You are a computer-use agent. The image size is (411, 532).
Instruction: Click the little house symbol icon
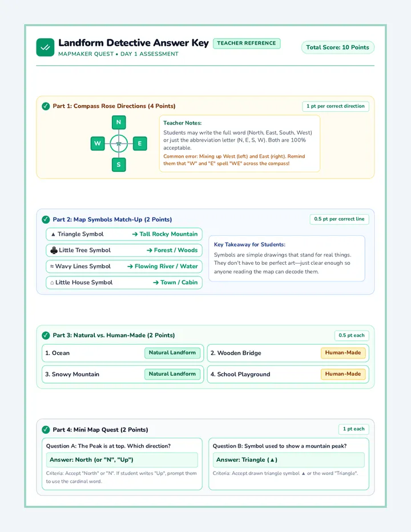(52, 283)
